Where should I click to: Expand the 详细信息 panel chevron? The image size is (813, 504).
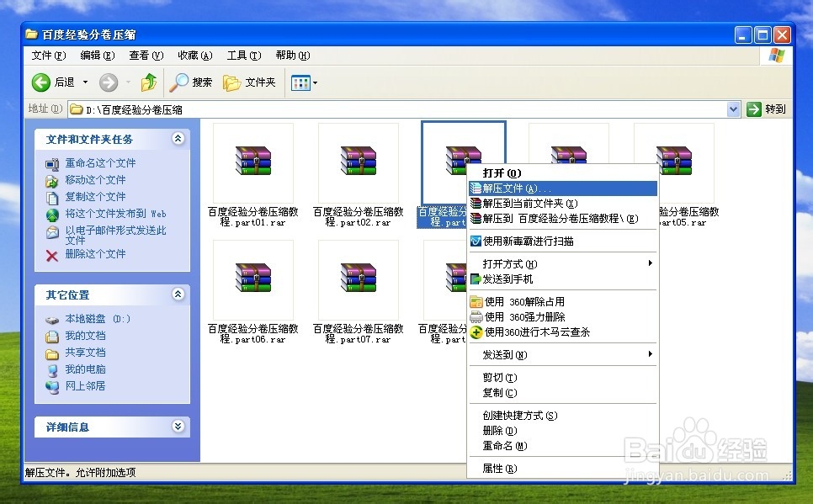(x=178, y=427)
